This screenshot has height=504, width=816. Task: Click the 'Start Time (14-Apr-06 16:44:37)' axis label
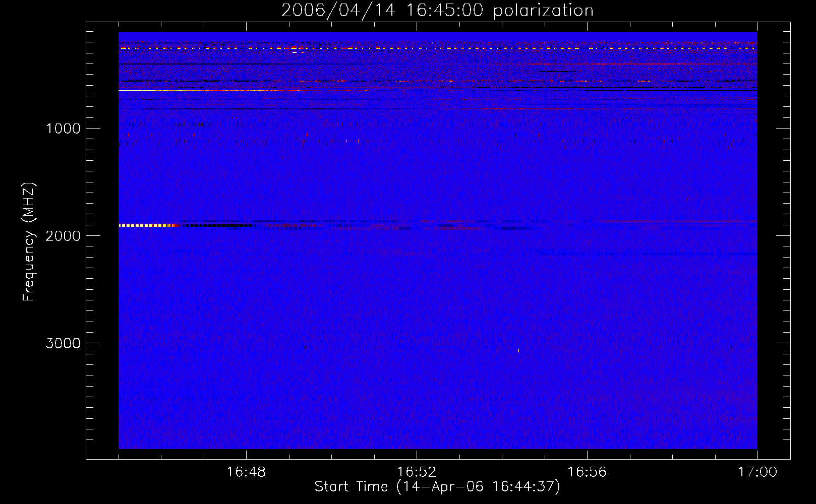(437, 487)
